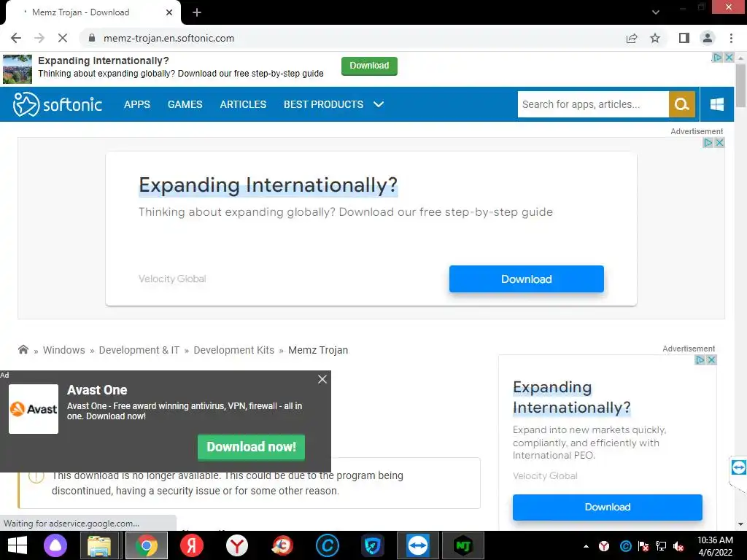747x560 pixels.
Task: Open AdChoices on the sidebar ad
Action: 700,360
